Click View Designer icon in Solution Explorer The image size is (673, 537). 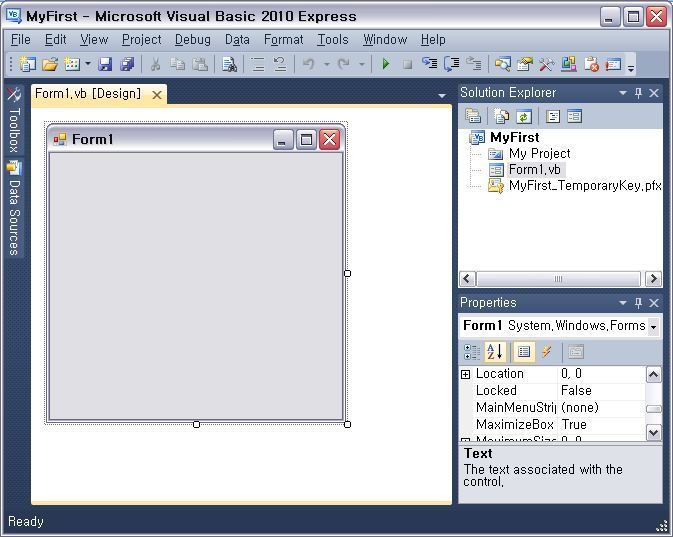click(x=574, y=116)
